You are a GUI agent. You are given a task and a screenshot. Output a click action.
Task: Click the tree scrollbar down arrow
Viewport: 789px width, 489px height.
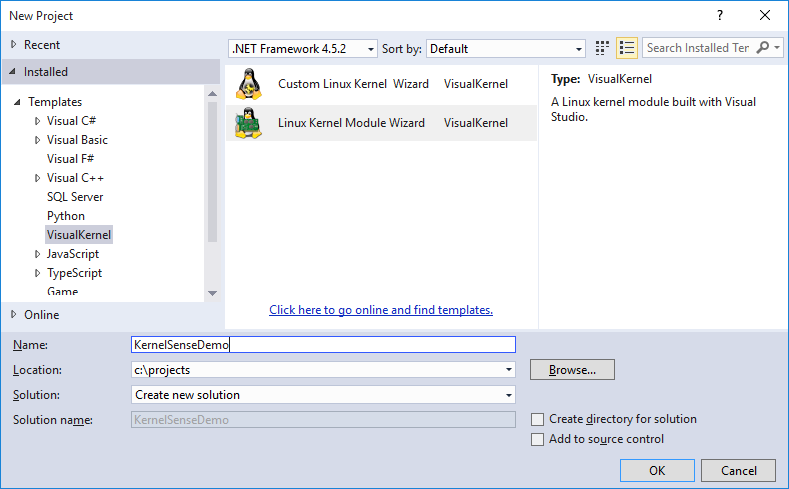coord(212,293)
